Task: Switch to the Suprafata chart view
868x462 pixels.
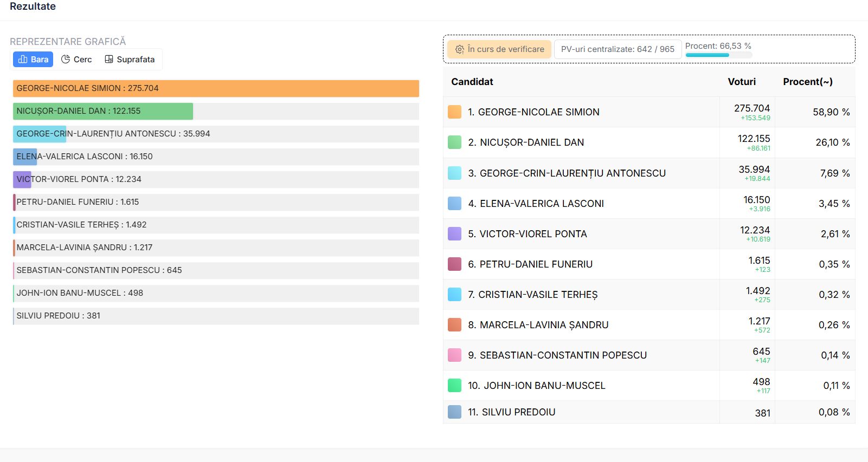Action: pyautogui.click(x=130, y=60)
